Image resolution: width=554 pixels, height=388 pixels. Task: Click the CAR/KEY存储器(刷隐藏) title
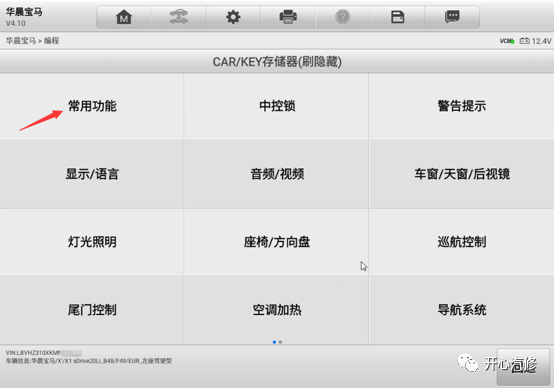click(x=277, y=62)
